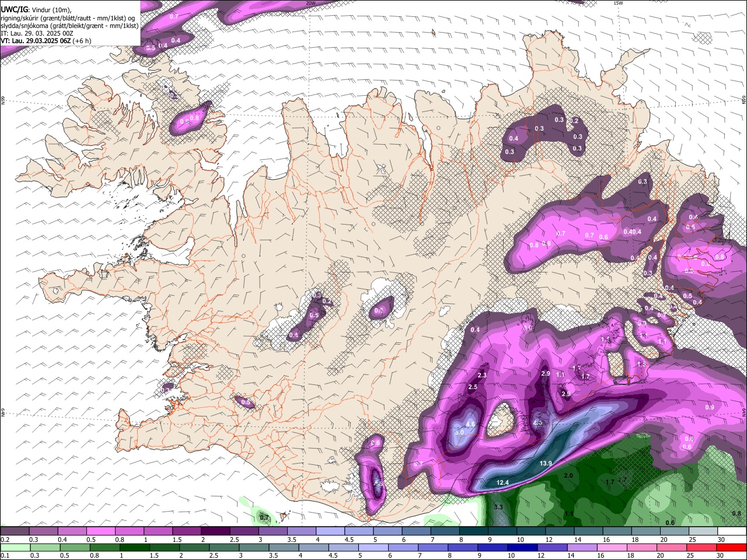The height and width of the screenshot is (560, 747).
Task: Click the 'UWC/IG: Vindur (10m)' title text
Action: coord(35,9)
